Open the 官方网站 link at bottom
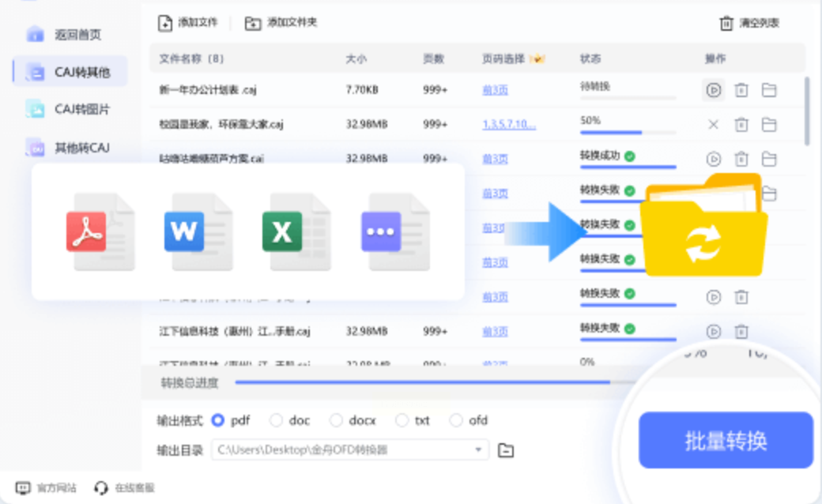The height and width of the screenshot is (504, 822). (46, 487)
